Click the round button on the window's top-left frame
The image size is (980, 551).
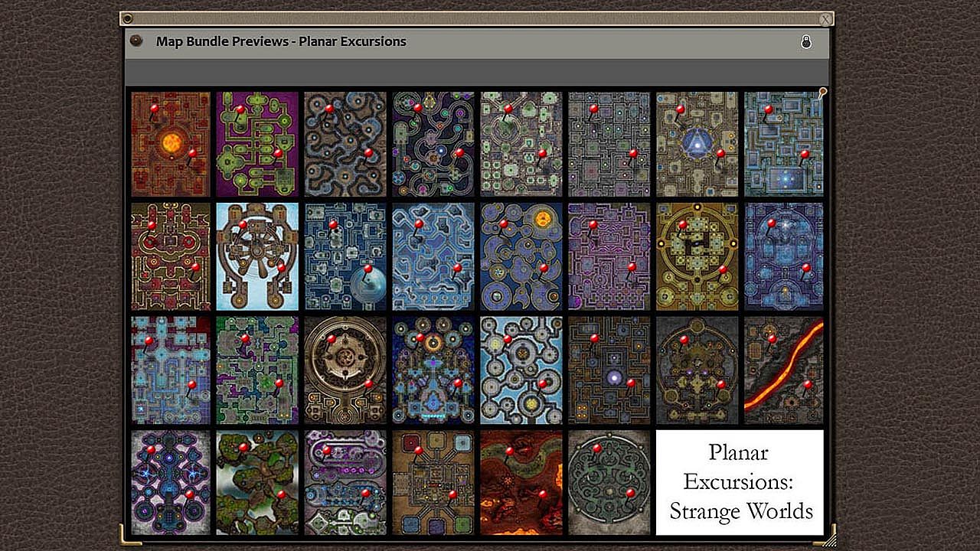[x=128, y=18]
